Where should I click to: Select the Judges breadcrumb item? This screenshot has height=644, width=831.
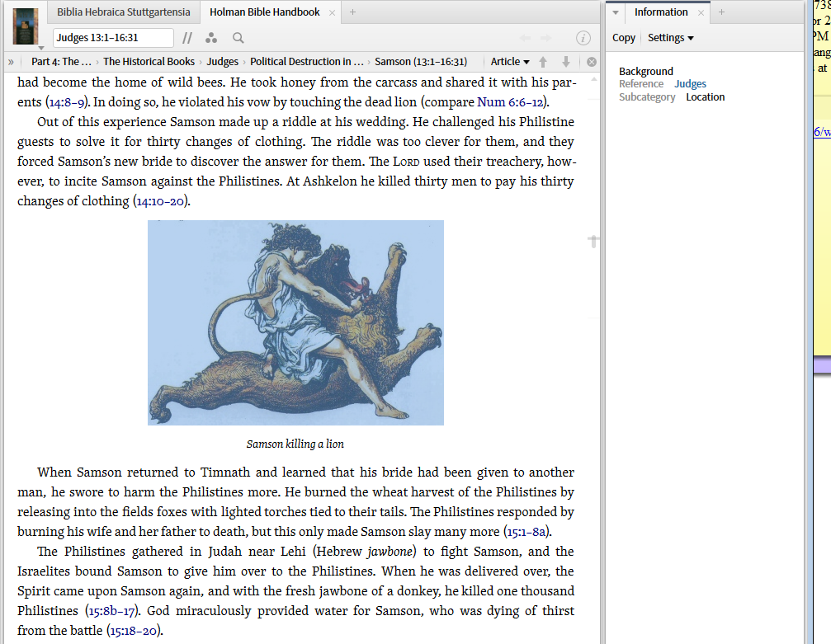(x=223, y=62)
